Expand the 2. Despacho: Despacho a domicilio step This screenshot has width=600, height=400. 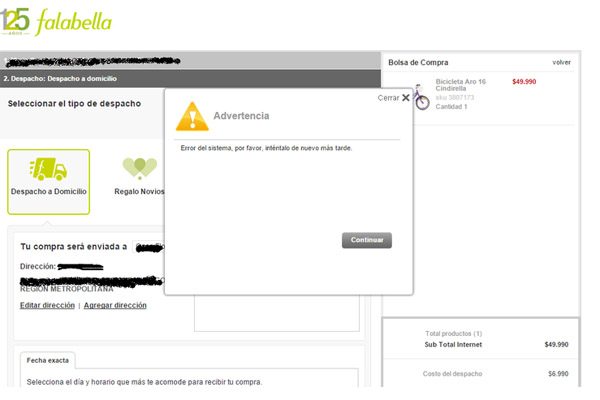(x=190, y=78)
